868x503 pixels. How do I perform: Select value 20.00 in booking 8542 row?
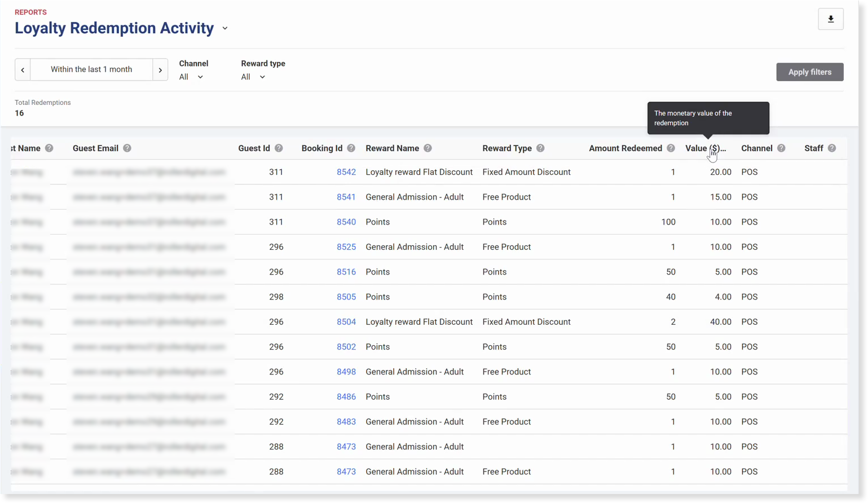click(721, 172)
